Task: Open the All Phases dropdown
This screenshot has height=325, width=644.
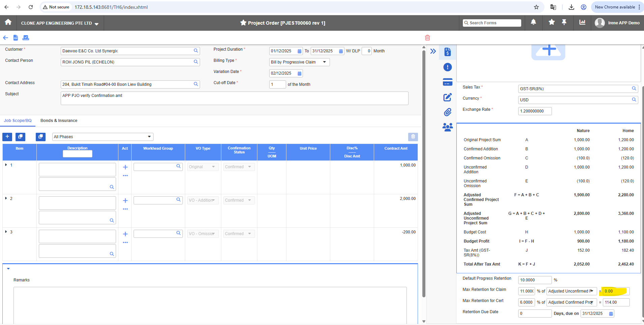Action: [103, 137]
